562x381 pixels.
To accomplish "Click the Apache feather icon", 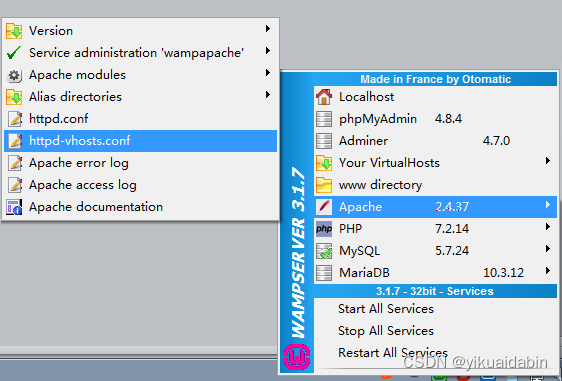I will [x=324, y=207].
